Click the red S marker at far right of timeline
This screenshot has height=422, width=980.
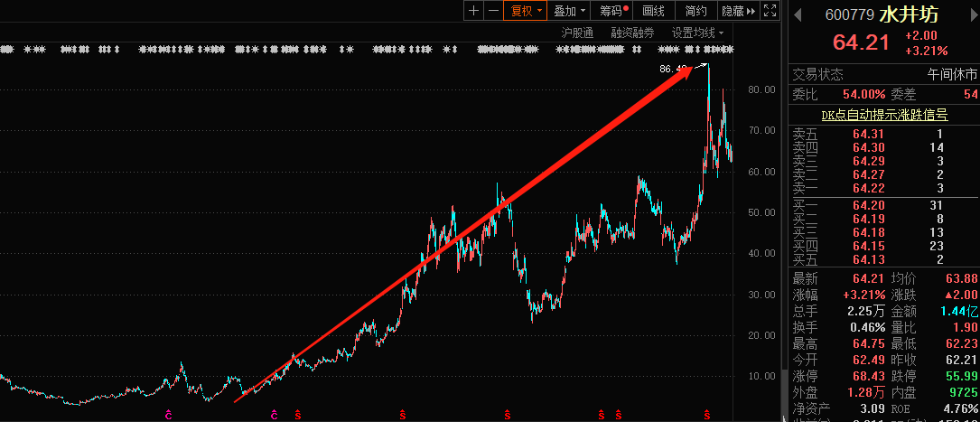coord(706,415)
